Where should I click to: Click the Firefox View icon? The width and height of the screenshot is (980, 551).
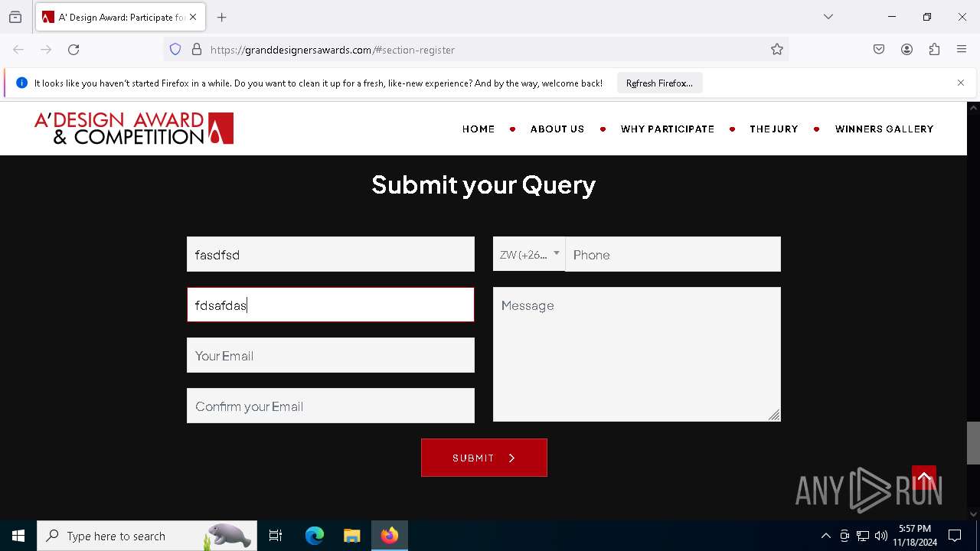[x=15, y=17]
